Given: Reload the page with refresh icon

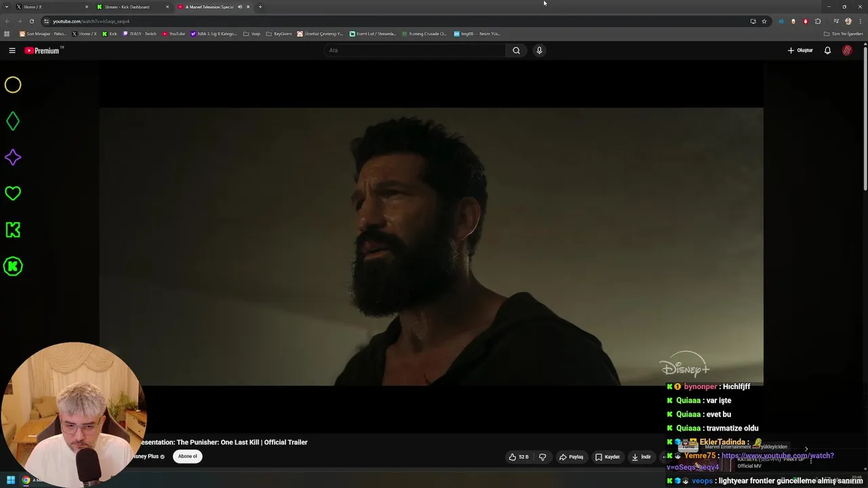Looking at the screenshot, I should [31, 21].
